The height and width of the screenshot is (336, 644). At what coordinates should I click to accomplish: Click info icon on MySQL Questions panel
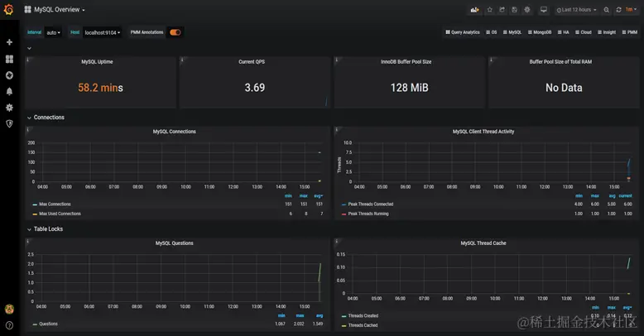27,242
